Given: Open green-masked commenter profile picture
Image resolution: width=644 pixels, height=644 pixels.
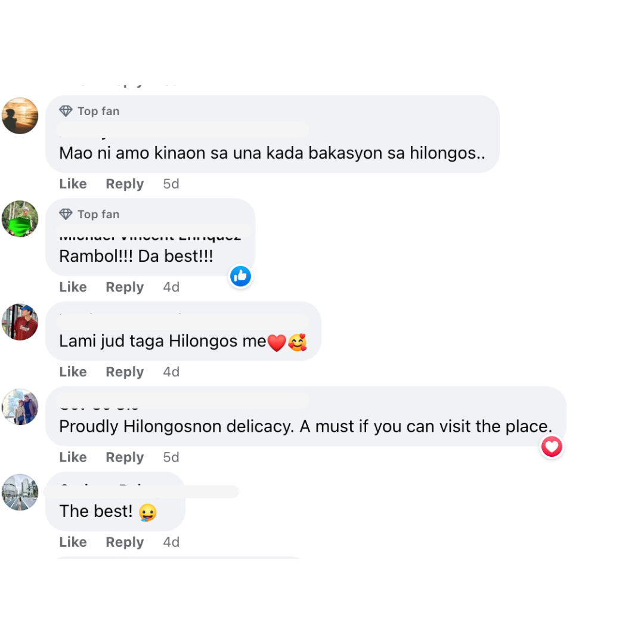Looking at the screenshot, I should click(20, 219).
